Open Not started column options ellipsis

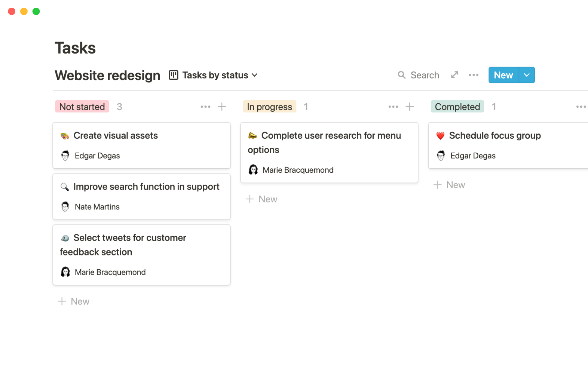coord(205,107)
